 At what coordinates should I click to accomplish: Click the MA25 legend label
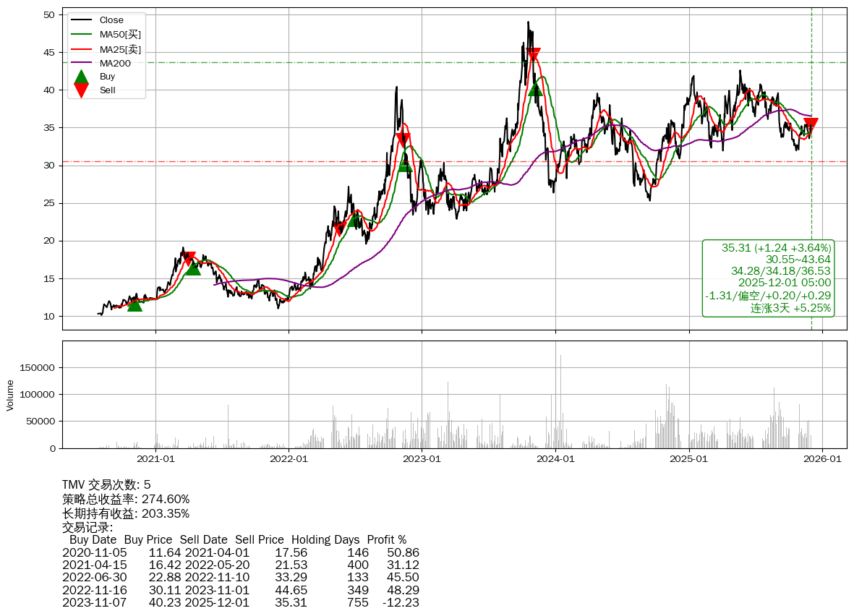120,49
